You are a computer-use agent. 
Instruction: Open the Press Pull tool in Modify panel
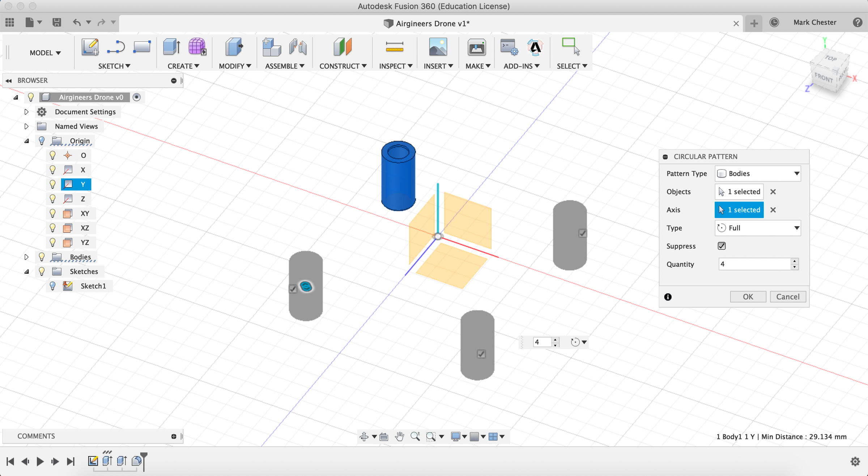pyautogui.click(x=234, y=47)
